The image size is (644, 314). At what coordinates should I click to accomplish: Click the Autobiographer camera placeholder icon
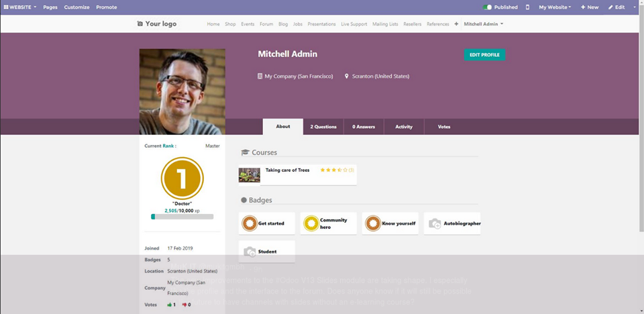click(435, 223)
